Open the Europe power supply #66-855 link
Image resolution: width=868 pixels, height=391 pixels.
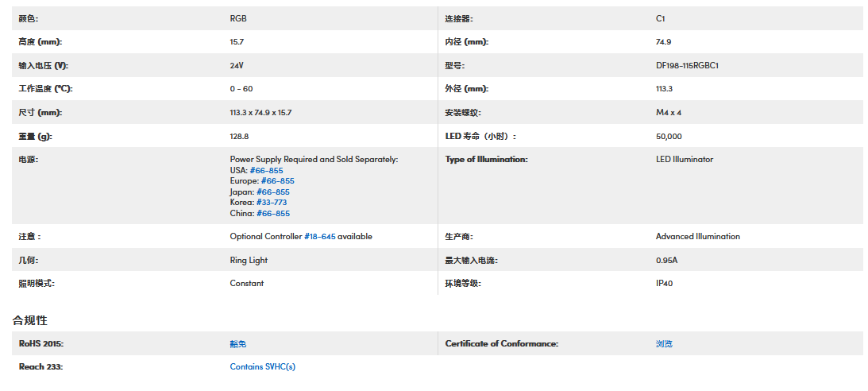click(x=277, y=181)
